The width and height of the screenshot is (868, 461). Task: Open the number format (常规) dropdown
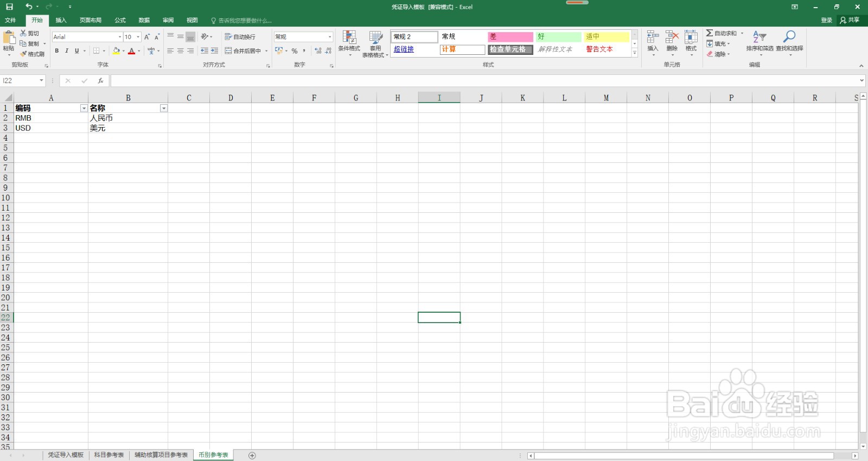point(330,37)
